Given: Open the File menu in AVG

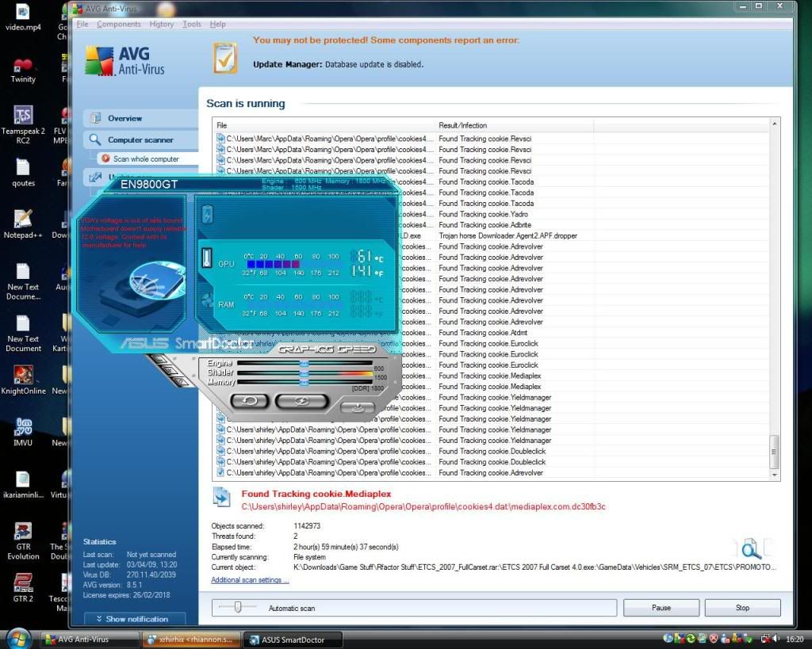Looking at the screenshot, I should click(x=82, y=24).
